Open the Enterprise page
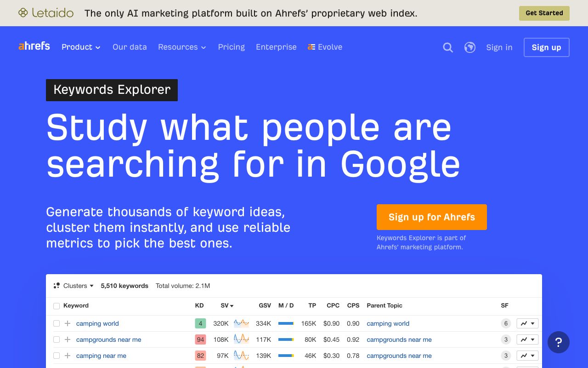The image size is (588, 368). [276, 47]
